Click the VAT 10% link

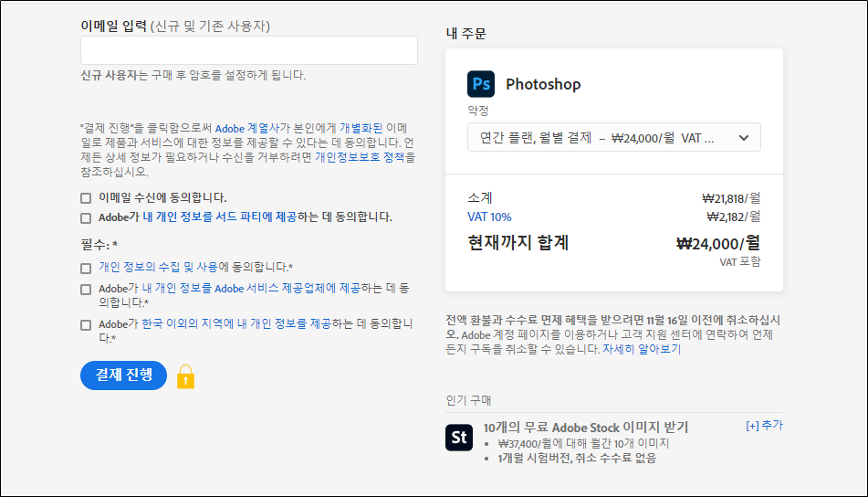pyautogui.click(x=489, y=217)
